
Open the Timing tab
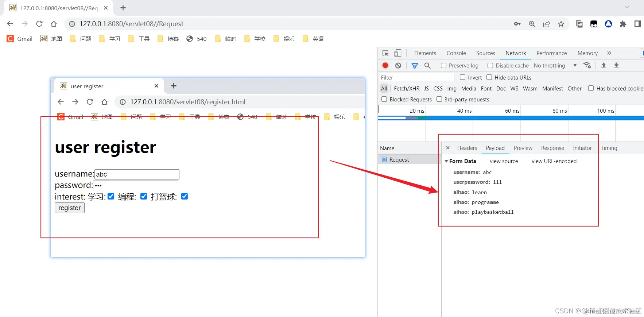[609, 148]
